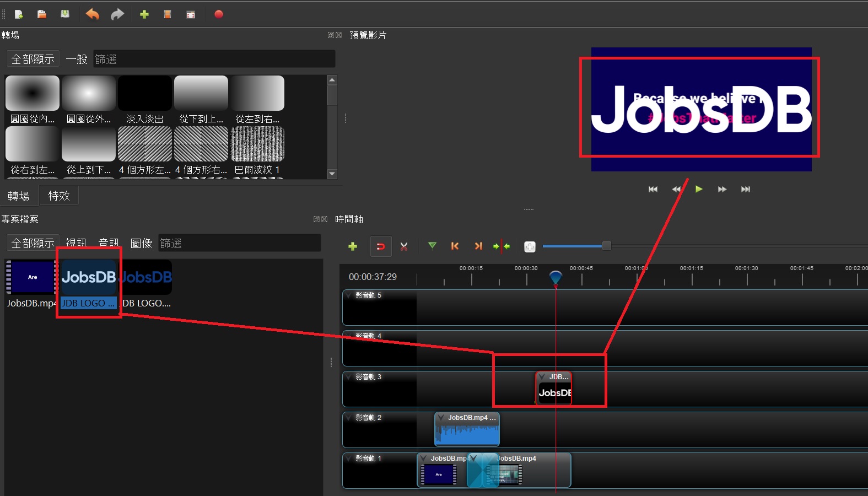Open the 影音軌 3 track menu arrow
The image size is (868, 496).
pos(348,377)
